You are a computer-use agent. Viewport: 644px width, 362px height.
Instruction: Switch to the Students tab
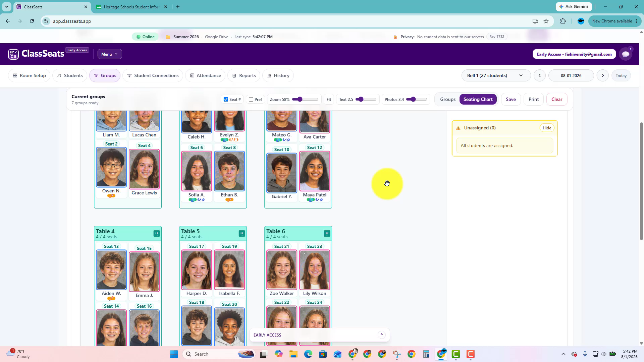70,75
